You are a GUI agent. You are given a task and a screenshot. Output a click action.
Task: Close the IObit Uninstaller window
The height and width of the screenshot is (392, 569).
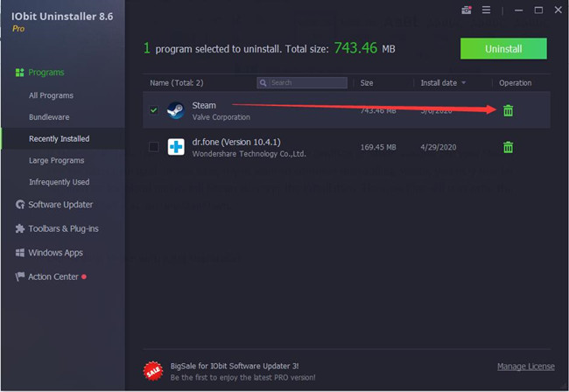[x=558, y=10]
